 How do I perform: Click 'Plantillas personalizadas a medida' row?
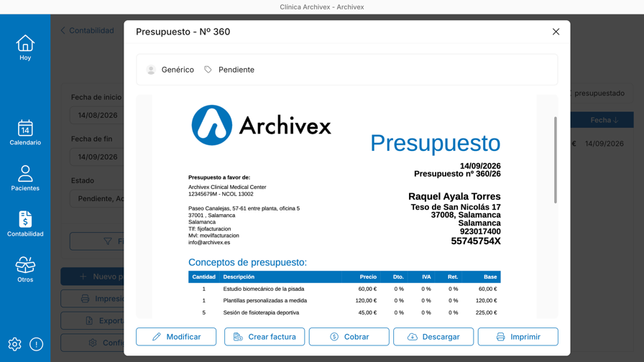[344, 300]
